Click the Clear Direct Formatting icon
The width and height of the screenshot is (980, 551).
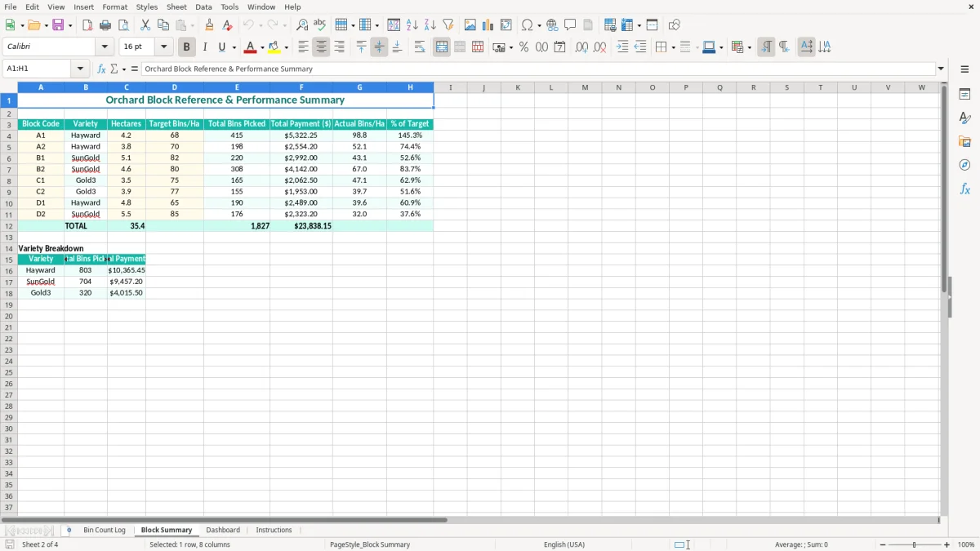tap(228, 25)
